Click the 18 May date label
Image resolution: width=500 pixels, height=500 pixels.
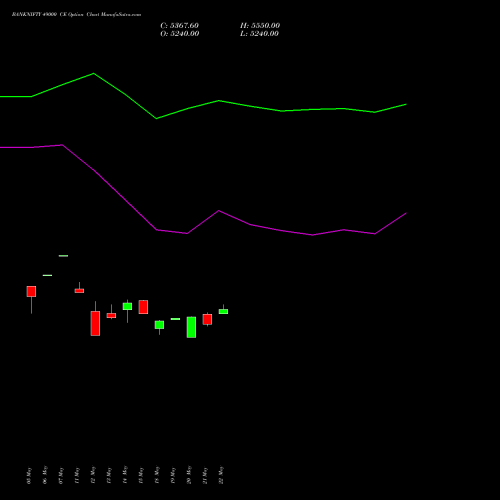[x=157, y=475]
